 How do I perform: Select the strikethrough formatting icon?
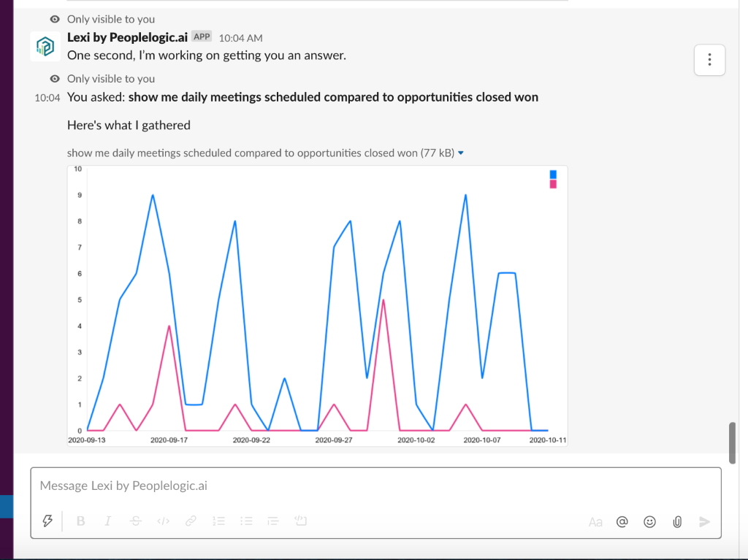pyautogui.click(x=135, y=521)
